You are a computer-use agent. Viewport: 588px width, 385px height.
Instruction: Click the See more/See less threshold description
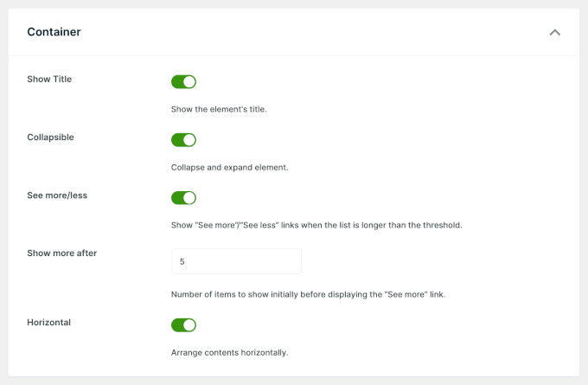coord(316,225)
